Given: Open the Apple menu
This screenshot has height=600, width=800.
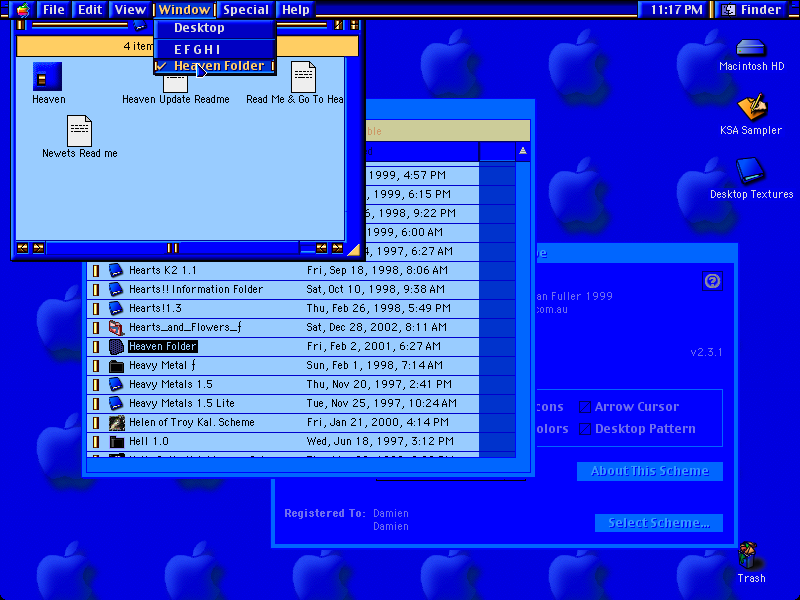Looking at the screenshot, I should pos(23,10).
